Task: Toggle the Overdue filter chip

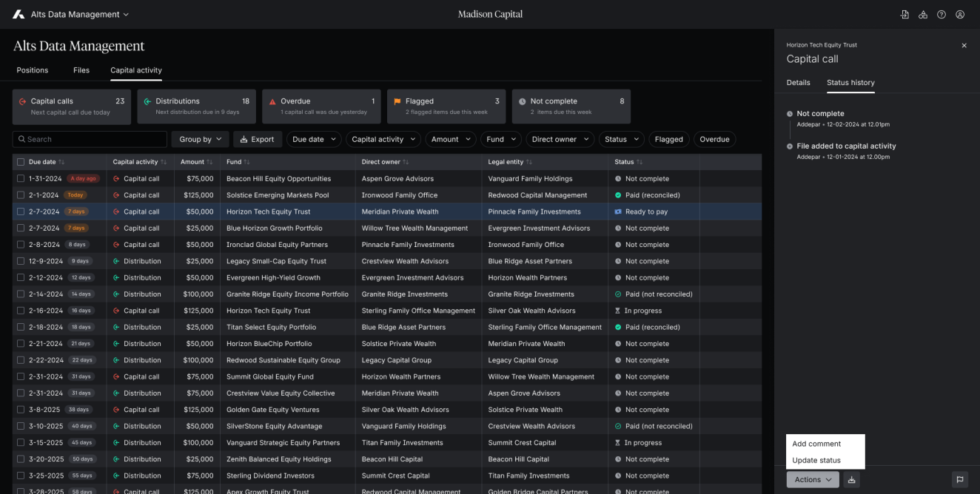Action: click(x=714, y=139)
